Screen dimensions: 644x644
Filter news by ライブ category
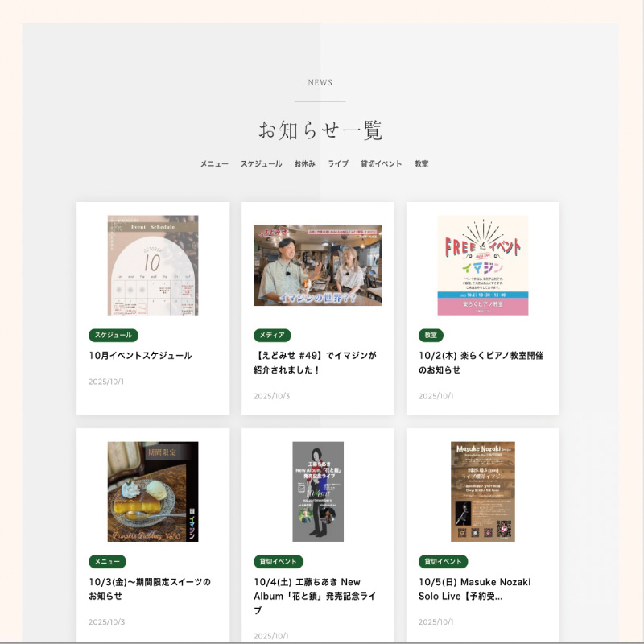point(337,164)
